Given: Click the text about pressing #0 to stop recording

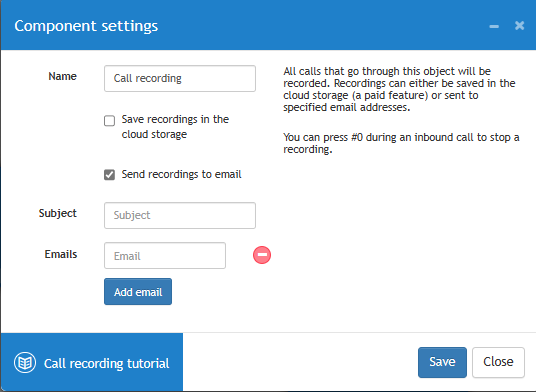Looking at the screenshot, I should pyautogui.click(x=401, y=143).
